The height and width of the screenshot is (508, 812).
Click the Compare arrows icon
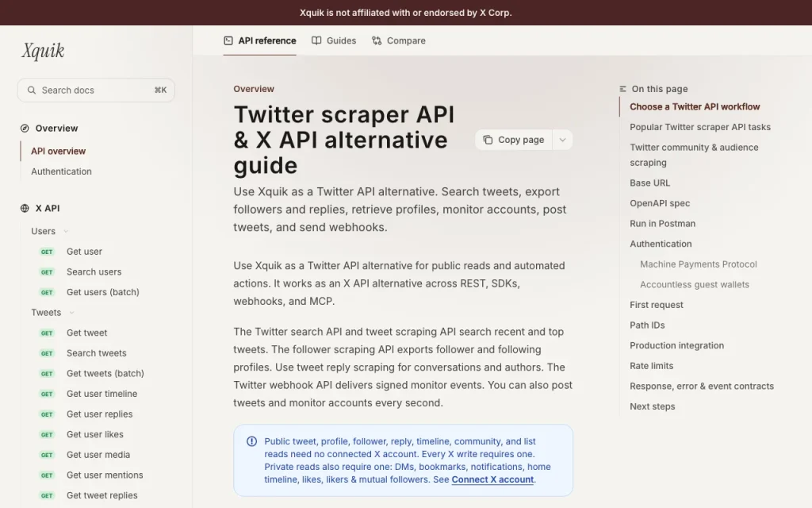click(377, 40)
